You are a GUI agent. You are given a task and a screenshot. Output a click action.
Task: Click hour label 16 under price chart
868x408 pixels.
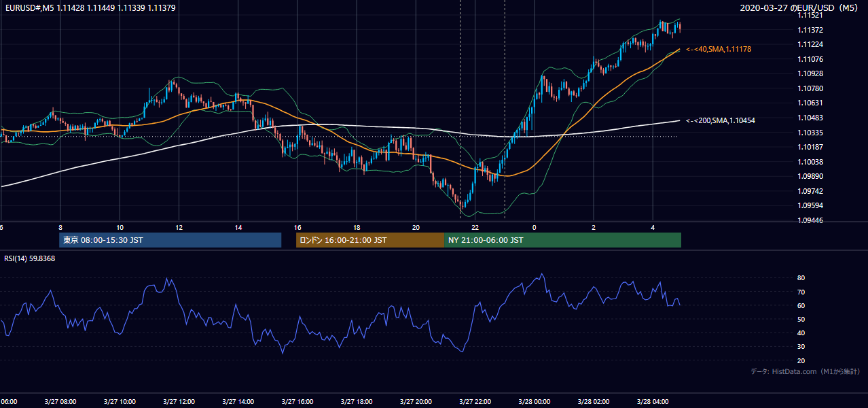click(x=297, y=227)
